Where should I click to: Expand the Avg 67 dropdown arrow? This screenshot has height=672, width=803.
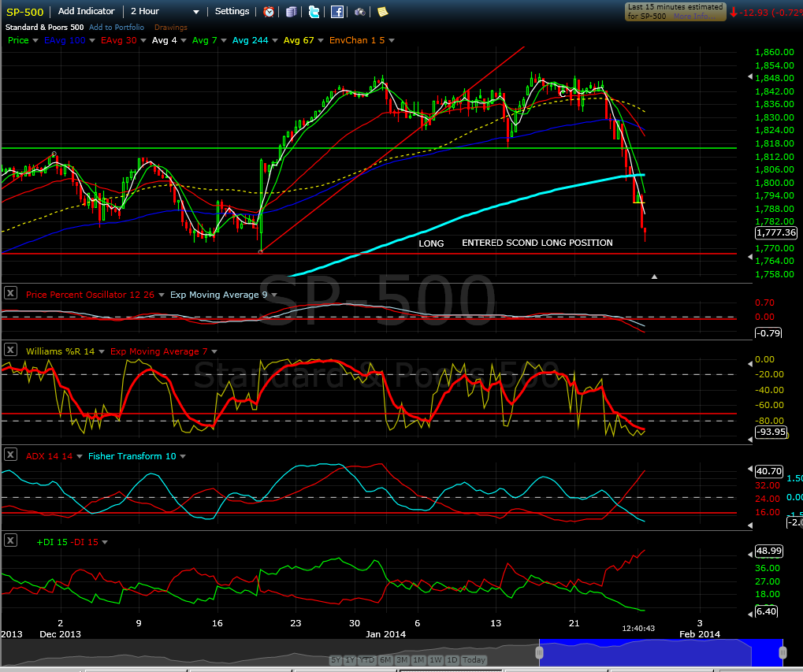pos(321,40)
